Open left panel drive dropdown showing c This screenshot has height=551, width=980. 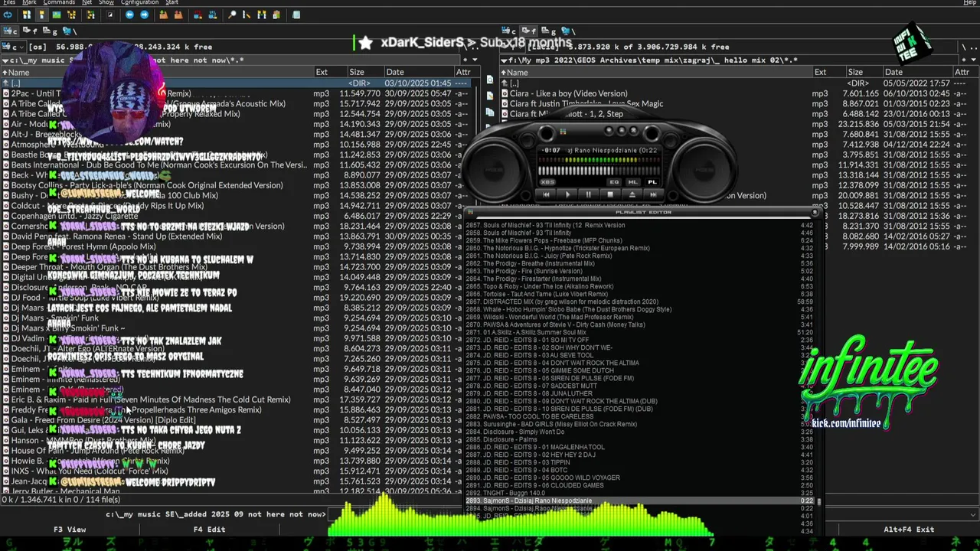(x=14, y=47)
